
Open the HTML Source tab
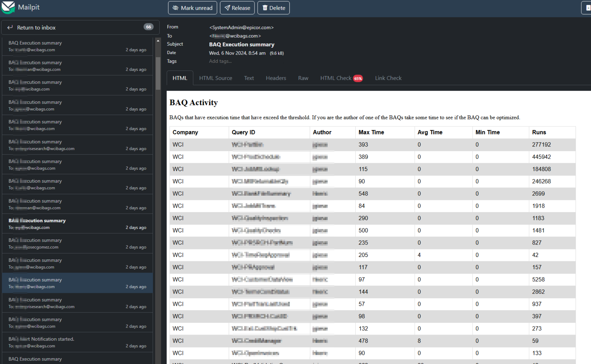(216, 78)
